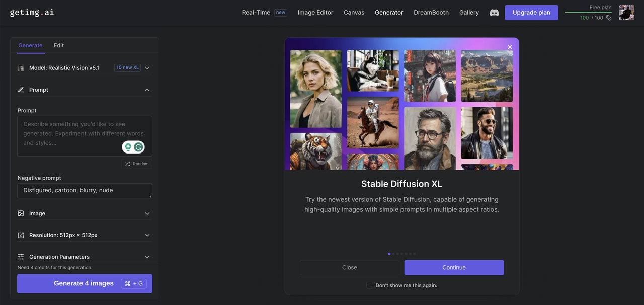Viewport: 644px width, 305px height.
Task: Click the smiling man in sunglasses thumbnail
Action: click(x=487, y=133)
